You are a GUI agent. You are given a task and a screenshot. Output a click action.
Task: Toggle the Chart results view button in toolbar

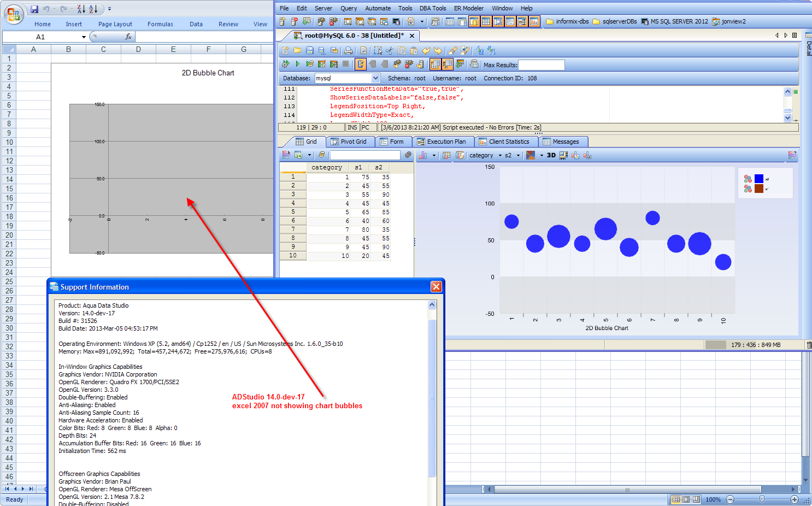coord(534,21)
